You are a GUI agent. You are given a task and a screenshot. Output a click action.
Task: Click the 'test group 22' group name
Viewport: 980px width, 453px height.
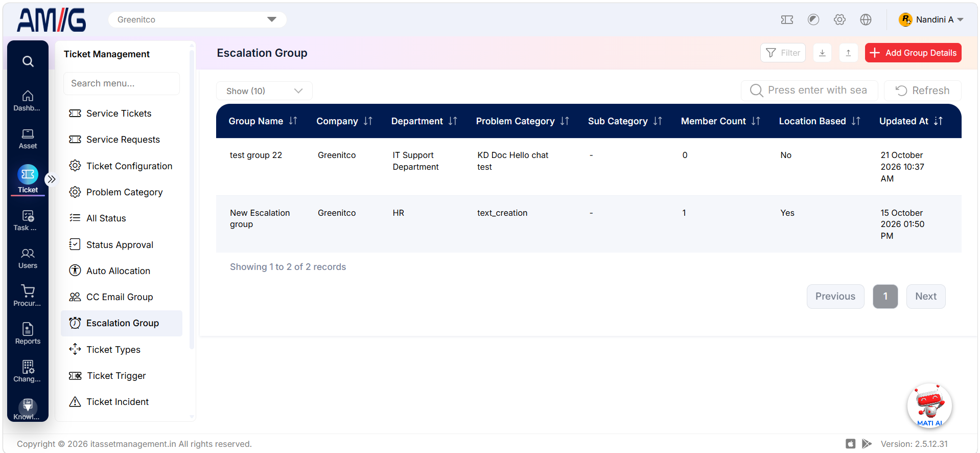(x=256, y=155)
